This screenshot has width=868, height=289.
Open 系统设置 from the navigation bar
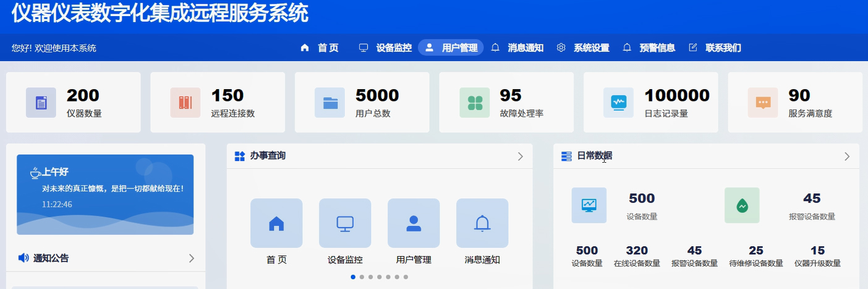click(583, 48)
